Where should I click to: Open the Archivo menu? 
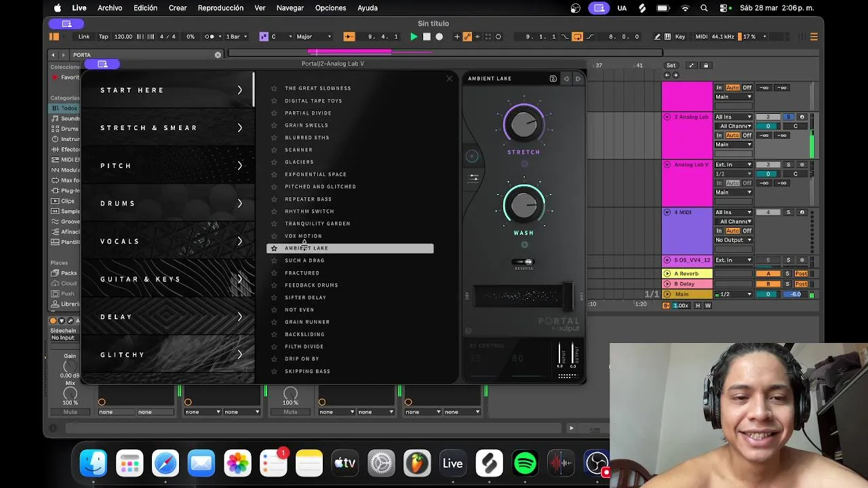110,8
